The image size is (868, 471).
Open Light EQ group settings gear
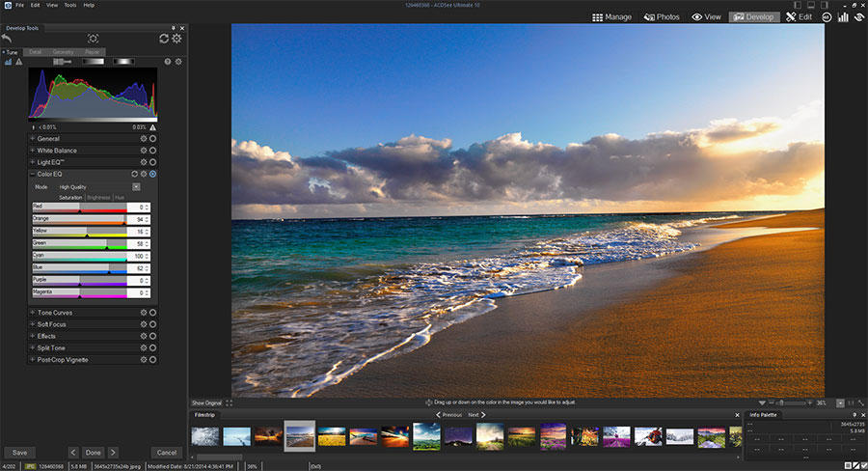[x=144, y=162]
